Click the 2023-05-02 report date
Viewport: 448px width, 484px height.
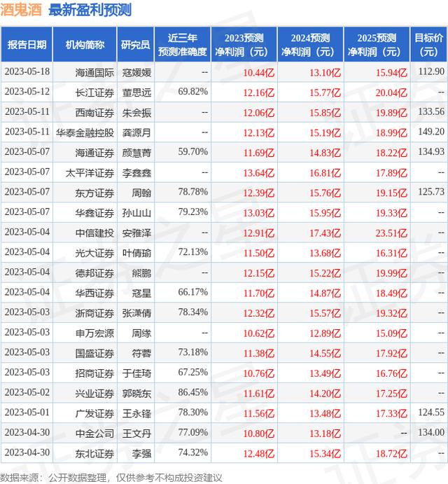click(x=27, y=392)
